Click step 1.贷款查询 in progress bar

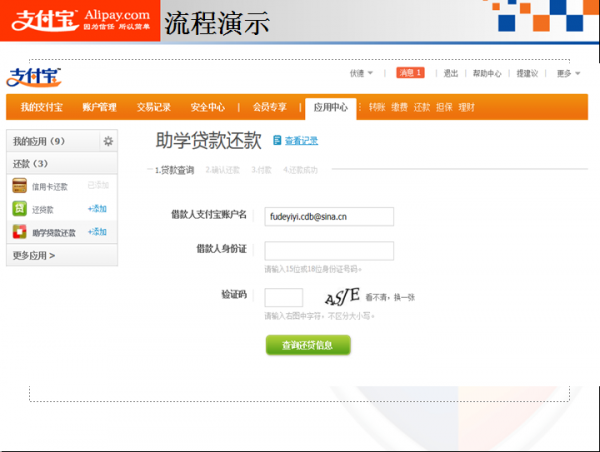(174, 170)
